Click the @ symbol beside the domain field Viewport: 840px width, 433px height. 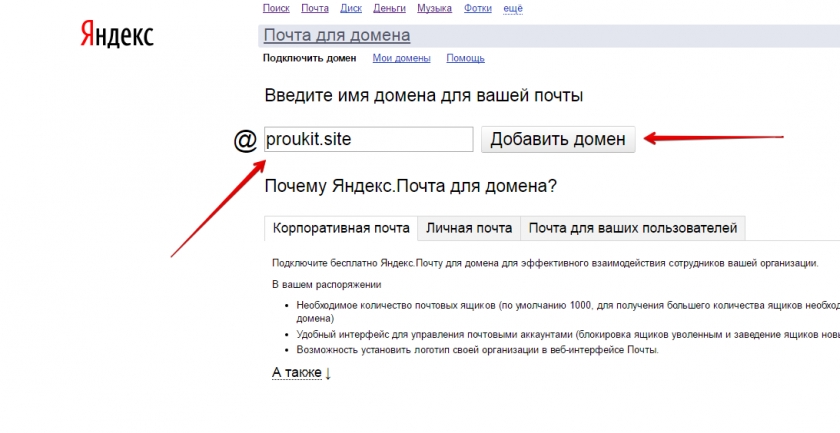pos(245,140)
